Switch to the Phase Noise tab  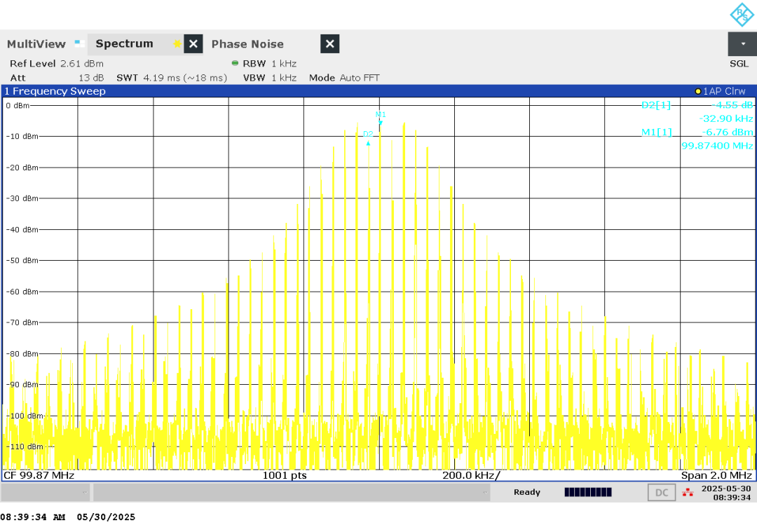(247, 44)
